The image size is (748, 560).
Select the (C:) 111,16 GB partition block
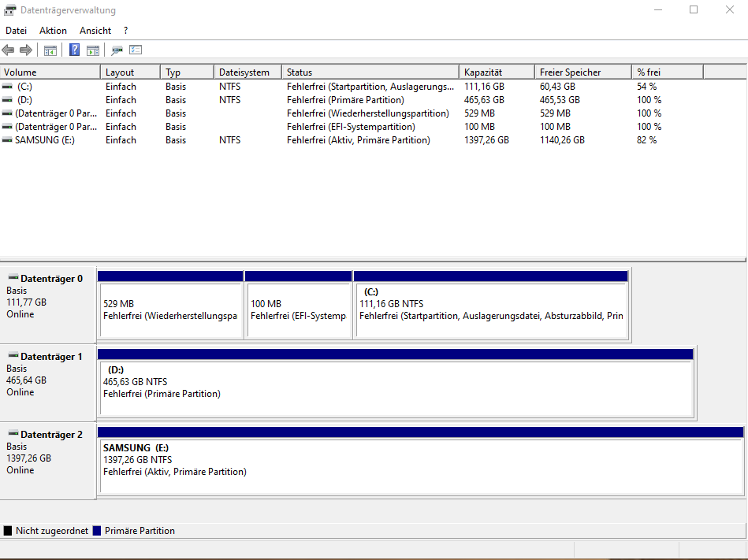pos(491,305)
